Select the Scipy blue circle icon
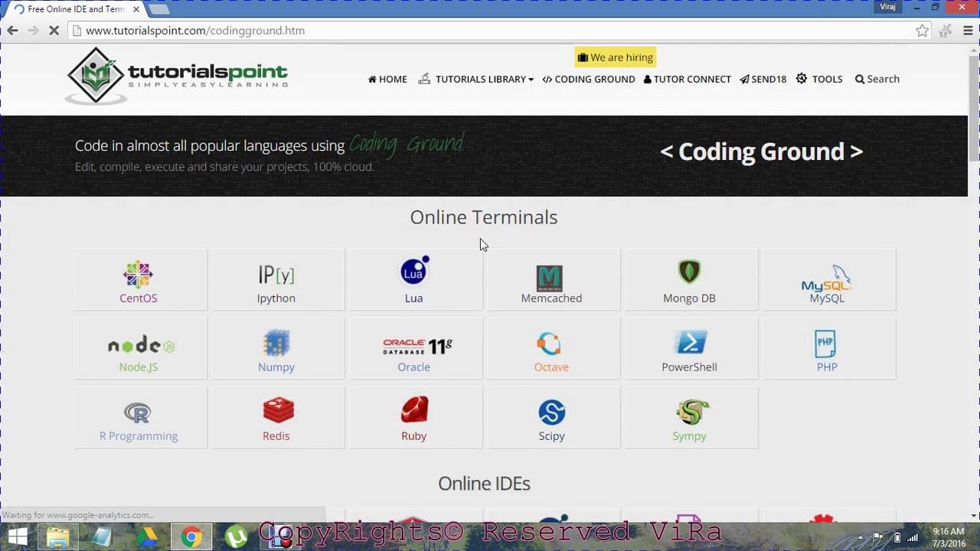The width and height of the screenshot is (980, 551). (551, 412)
